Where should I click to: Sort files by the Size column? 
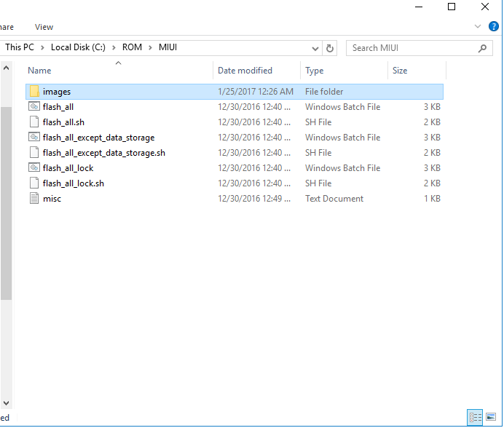click(400, 71)
